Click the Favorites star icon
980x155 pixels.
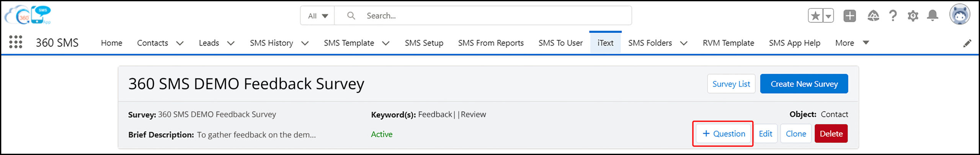[x=815, y=16]
